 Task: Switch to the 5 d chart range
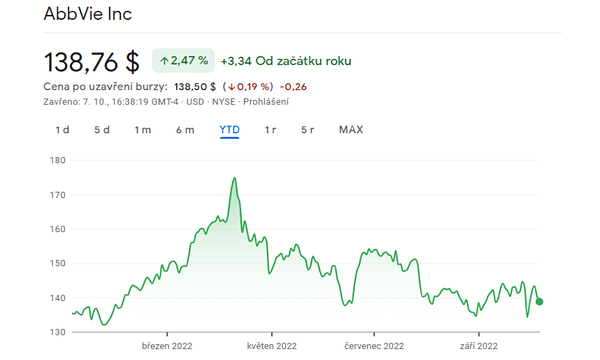point(102,130)
